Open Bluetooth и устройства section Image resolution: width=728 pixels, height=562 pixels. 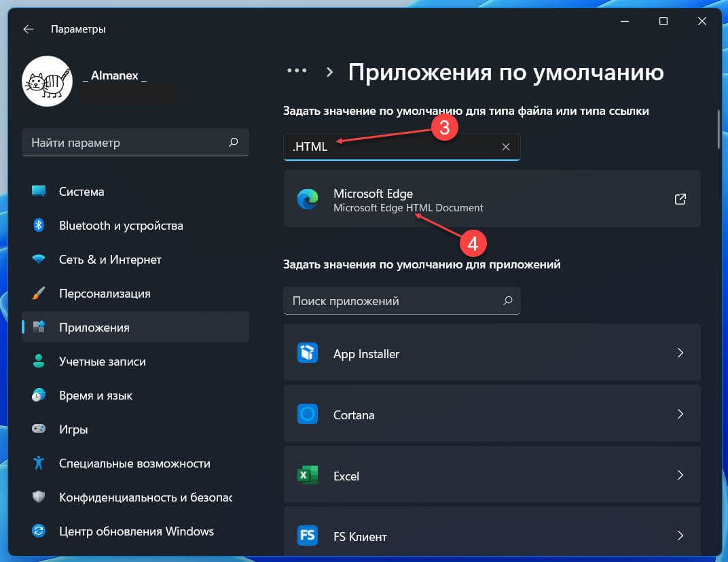[x=135, y=225]
